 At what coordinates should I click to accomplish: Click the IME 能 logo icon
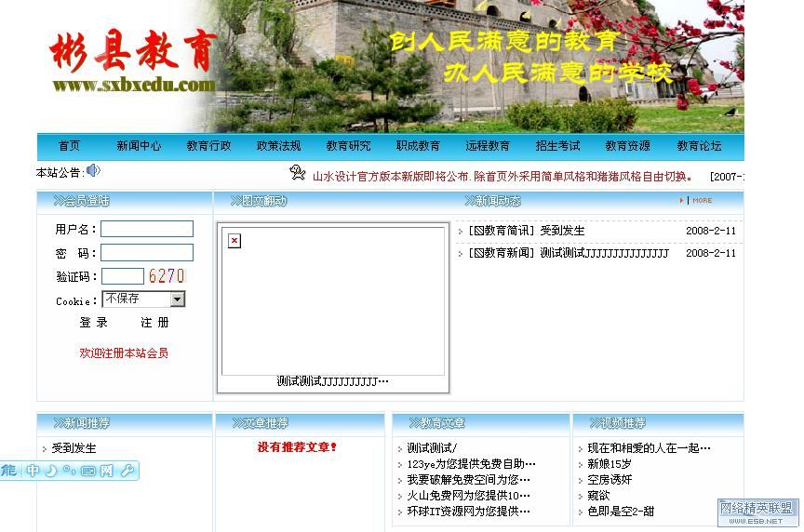pyautogui.click(x=8, y=470)
